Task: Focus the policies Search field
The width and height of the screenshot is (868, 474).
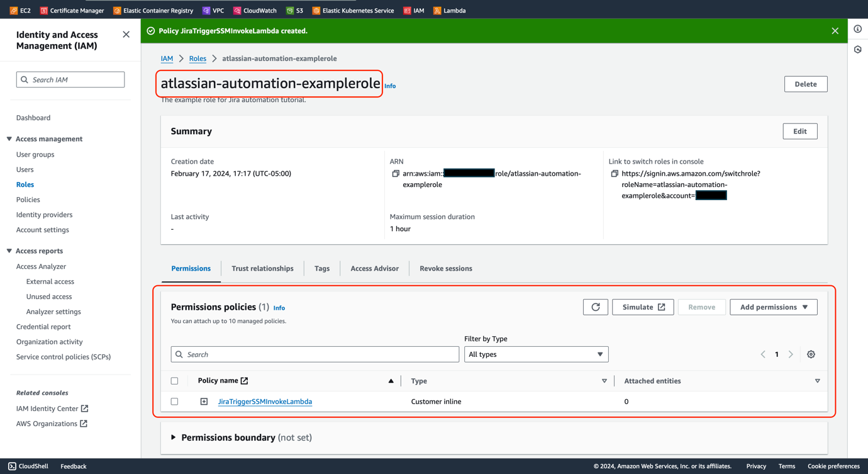Action: click(315, 354)
